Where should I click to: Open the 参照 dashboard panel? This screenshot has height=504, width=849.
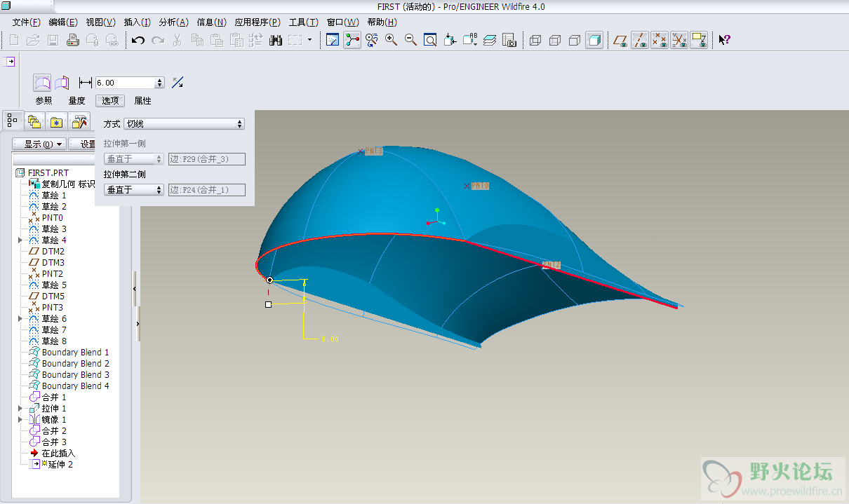44,101
